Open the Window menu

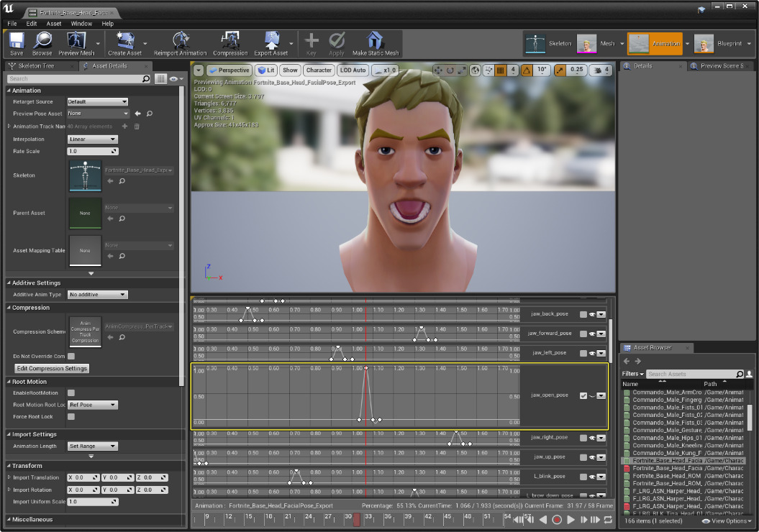click(81, 24)
